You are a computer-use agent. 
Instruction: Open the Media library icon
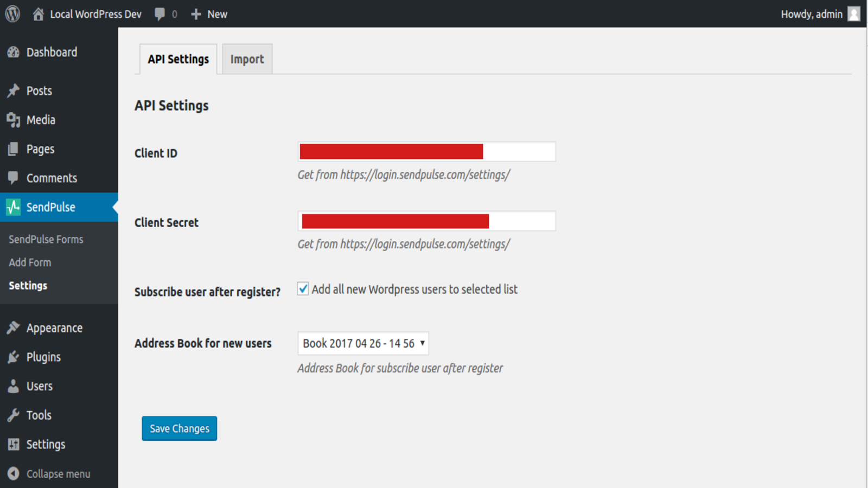point(13,120)
